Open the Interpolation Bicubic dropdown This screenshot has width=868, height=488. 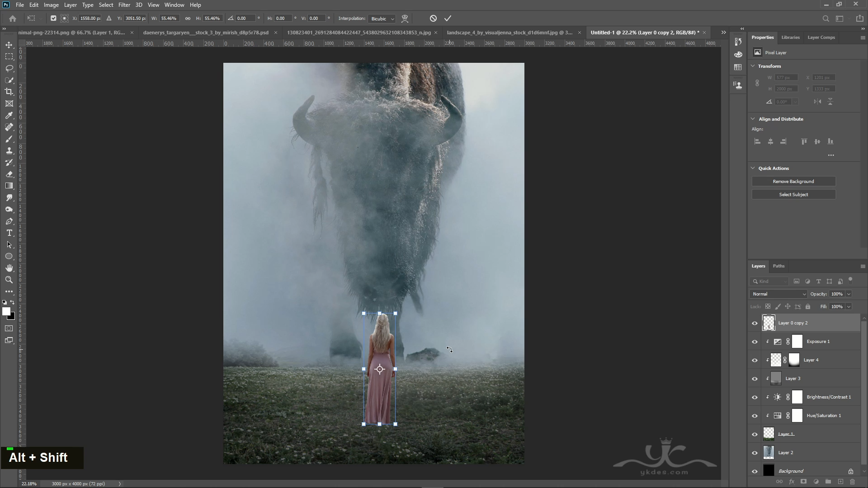click(382, 19)
